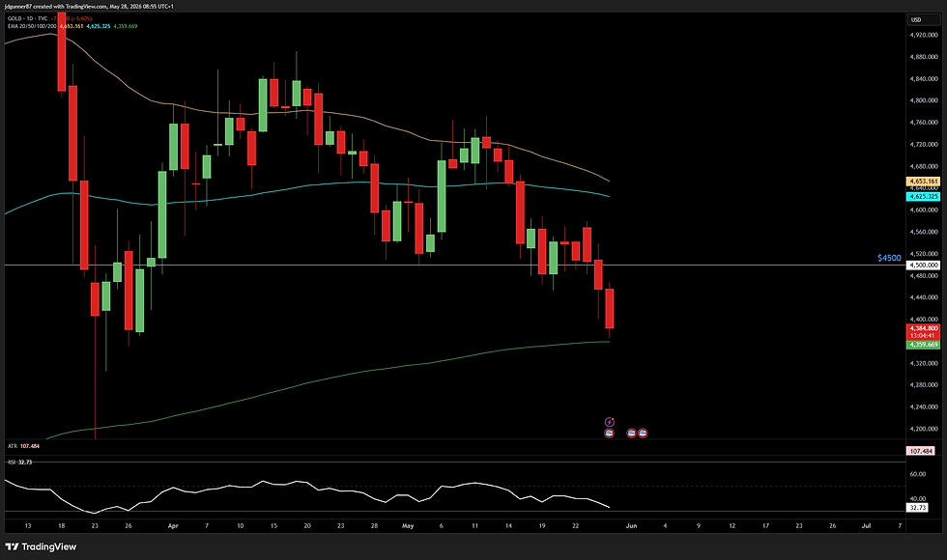Click the green EMA value 4,359.669 in legend
947x560 pixels.
(125, 26)
